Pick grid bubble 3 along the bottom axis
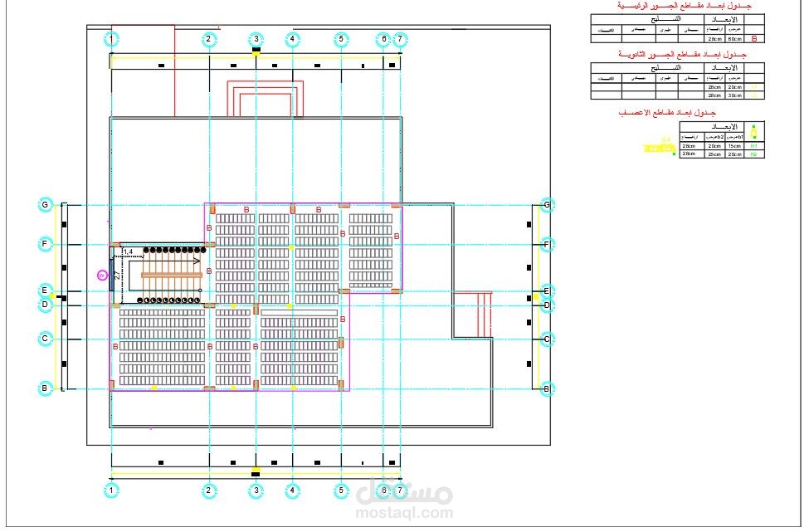809x532 pixels. 256,491
